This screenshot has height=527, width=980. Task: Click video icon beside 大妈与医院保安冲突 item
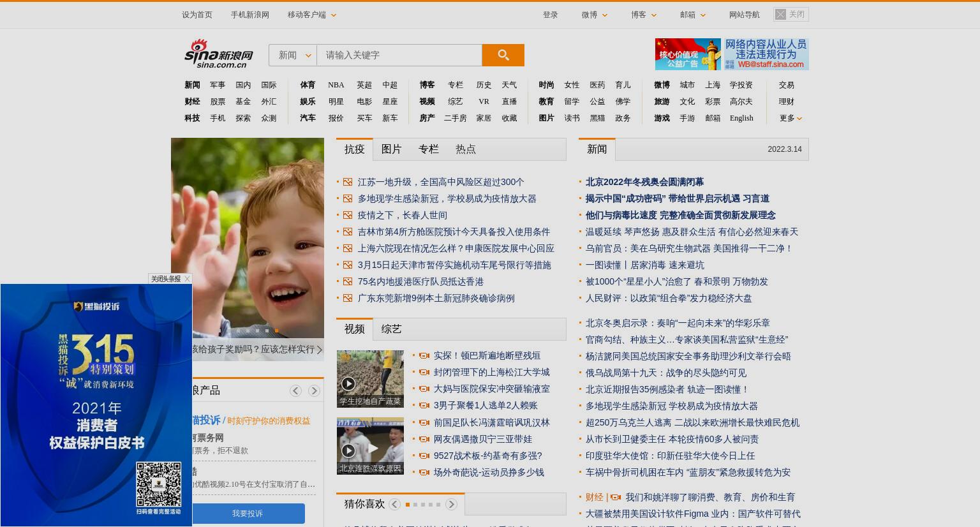[x=424, y=389]
